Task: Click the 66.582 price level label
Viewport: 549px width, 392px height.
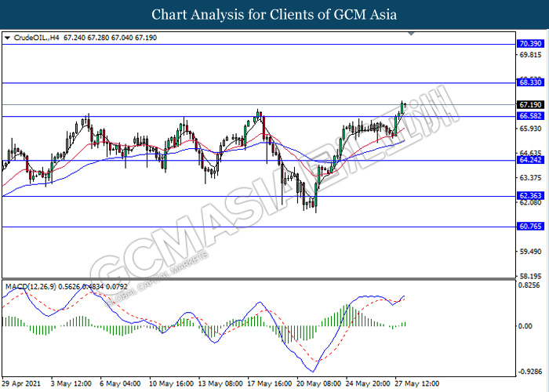Action: pos(530,116)
